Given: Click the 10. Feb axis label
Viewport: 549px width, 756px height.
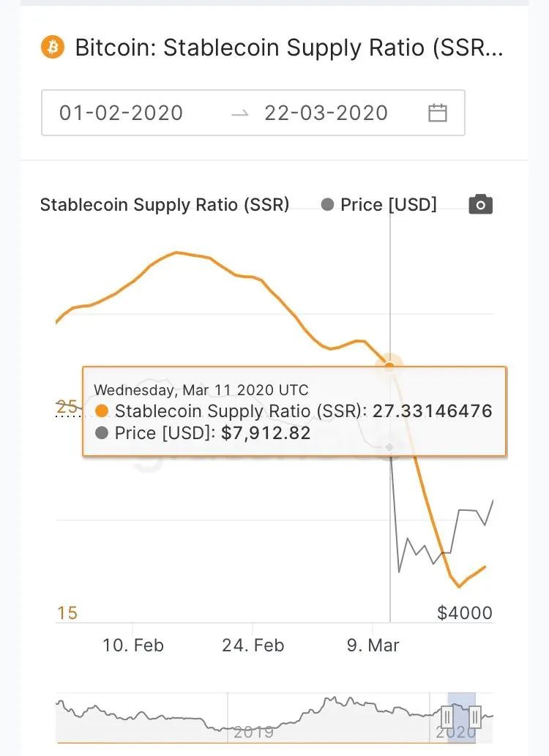Looking at the screenshot, I should point(133,645).
